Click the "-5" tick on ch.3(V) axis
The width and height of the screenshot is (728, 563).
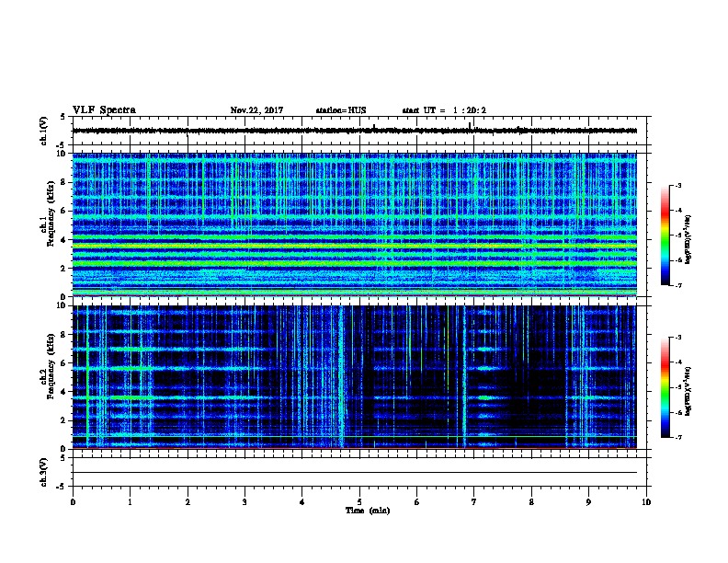[x=62, y=487]
